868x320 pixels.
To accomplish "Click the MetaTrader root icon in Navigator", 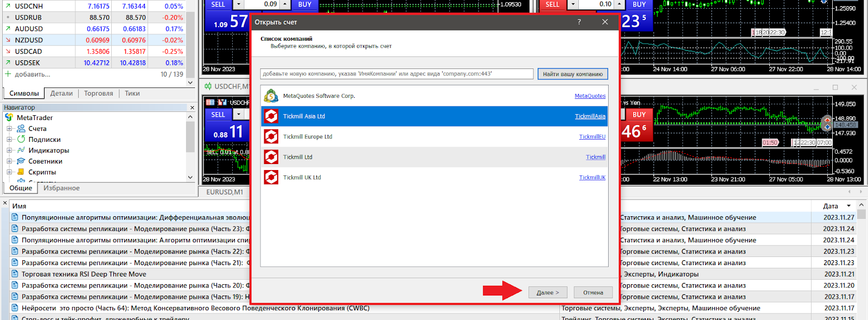I will 9,117.
